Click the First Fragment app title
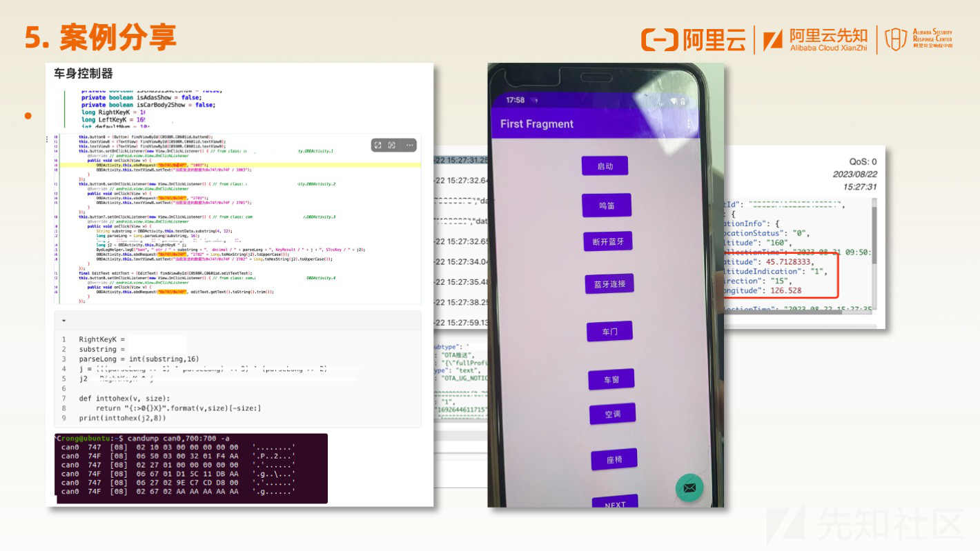980x551 pixels. [x=537, y=124]
